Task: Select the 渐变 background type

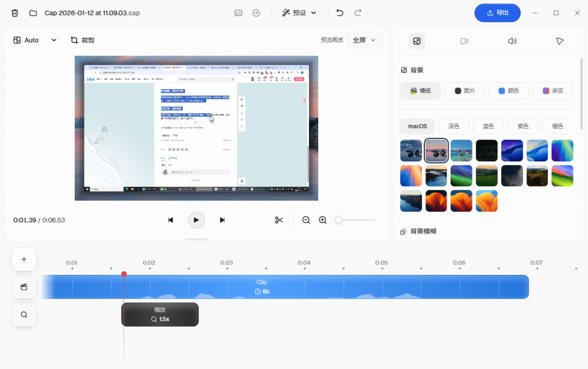Action: (x=552, y=91)
